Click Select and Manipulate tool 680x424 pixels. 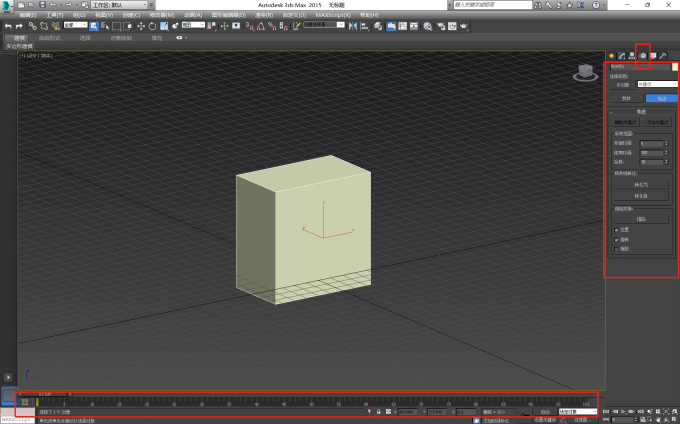pyautogui.click(x=224, y=26)
